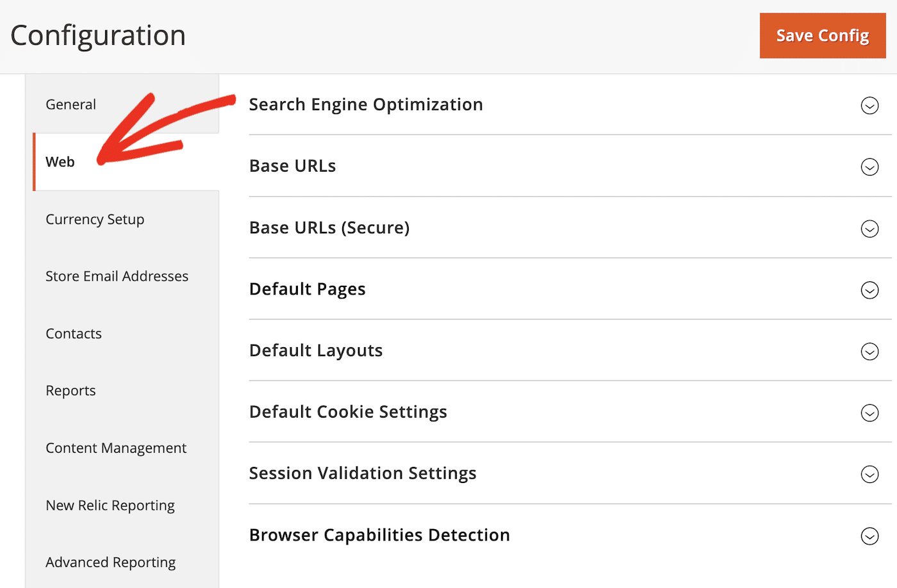Expand the Base URLs section

click(x=869, y=167)
